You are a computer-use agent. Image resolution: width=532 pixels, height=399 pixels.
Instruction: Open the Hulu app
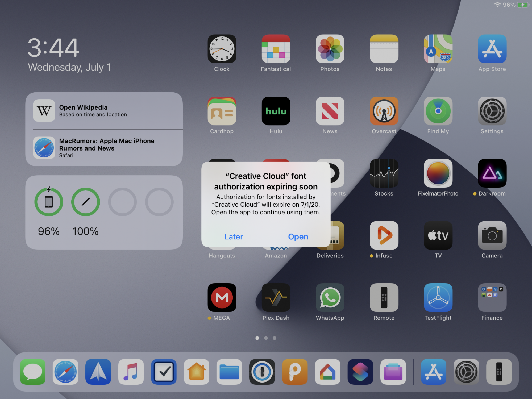pyautogui.click(x=276, y=111)
